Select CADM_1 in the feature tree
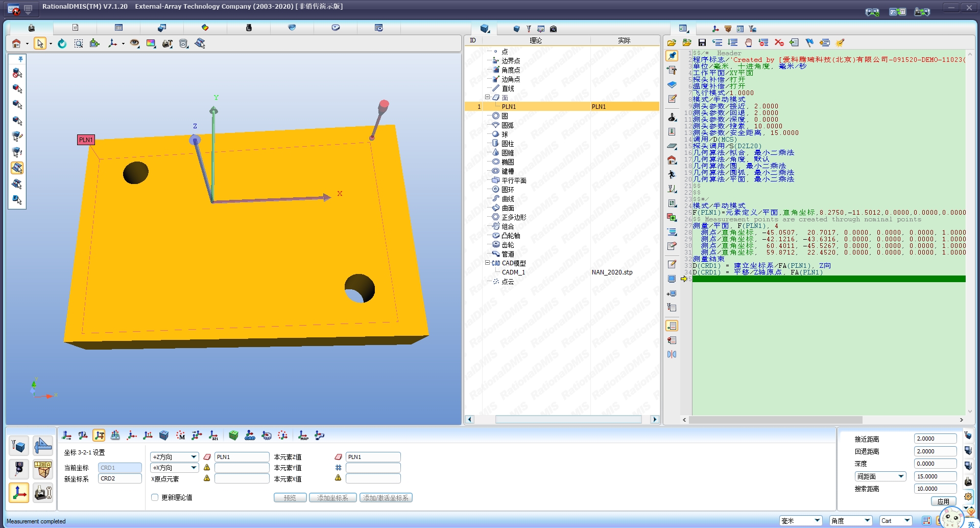 pos(513,272)
